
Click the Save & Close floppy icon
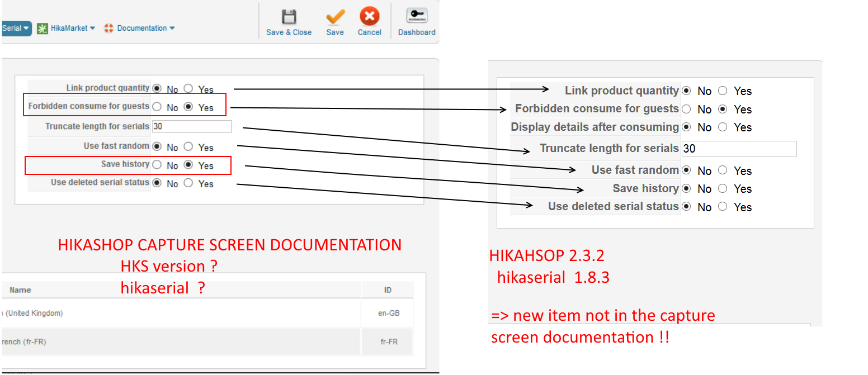pos(289,16)
